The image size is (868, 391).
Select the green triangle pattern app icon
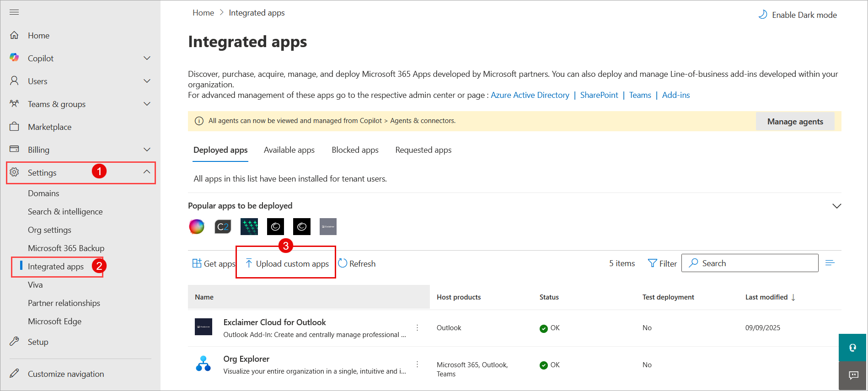click(249, 226)
